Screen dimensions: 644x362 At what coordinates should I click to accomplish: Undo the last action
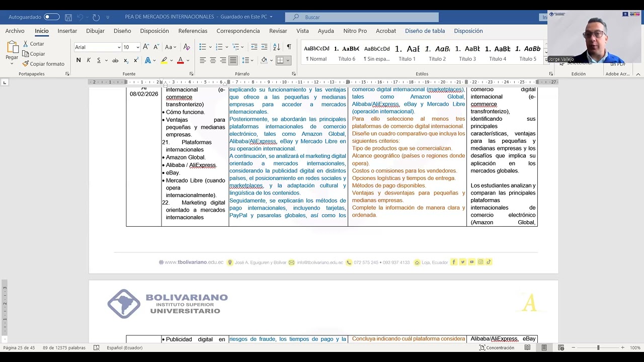[x=80, y=17]
